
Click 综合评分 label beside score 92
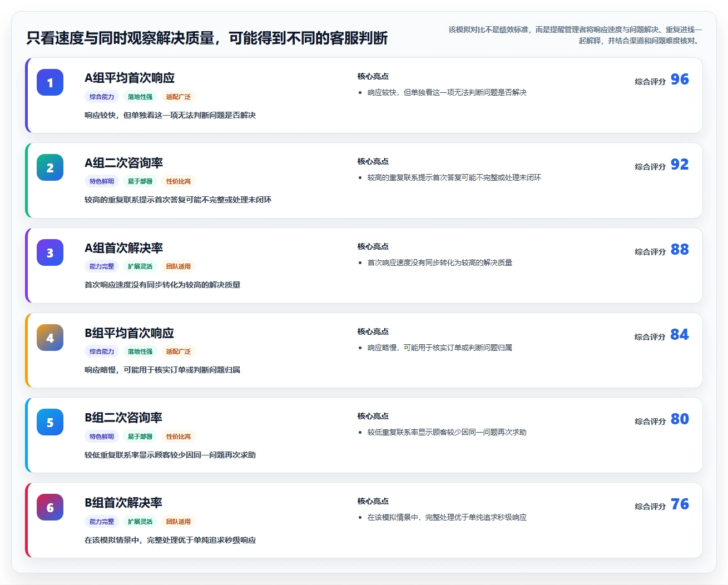pyautogui.click(x=650, y=167)
